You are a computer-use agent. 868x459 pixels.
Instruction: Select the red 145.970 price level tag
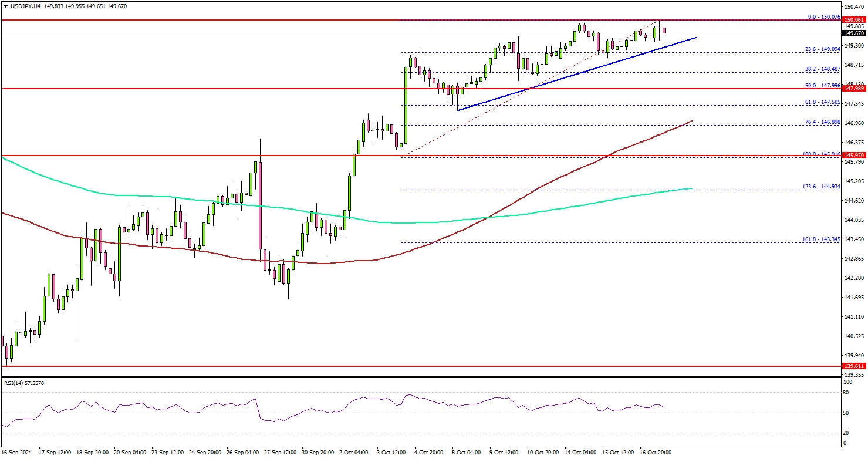pos(853,156)
